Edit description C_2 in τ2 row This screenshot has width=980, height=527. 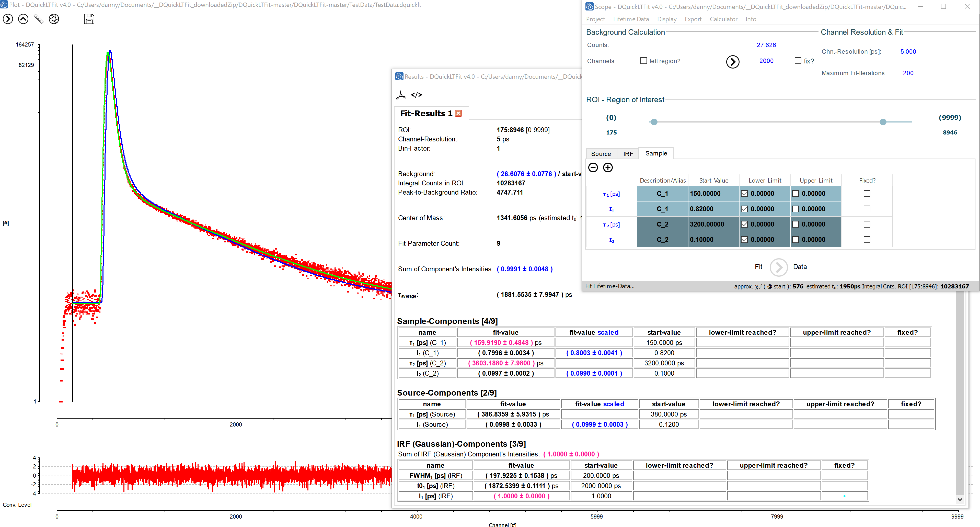pos(662,225)
